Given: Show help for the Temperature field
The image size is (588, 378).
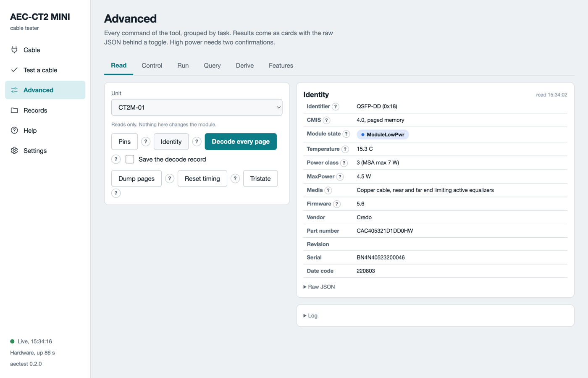Looking at the screenshot, I should click(x=345, y=149).
